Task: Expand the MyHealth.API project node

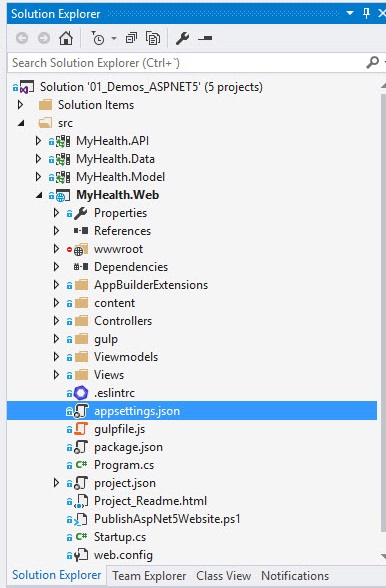Action: point(38,141)
